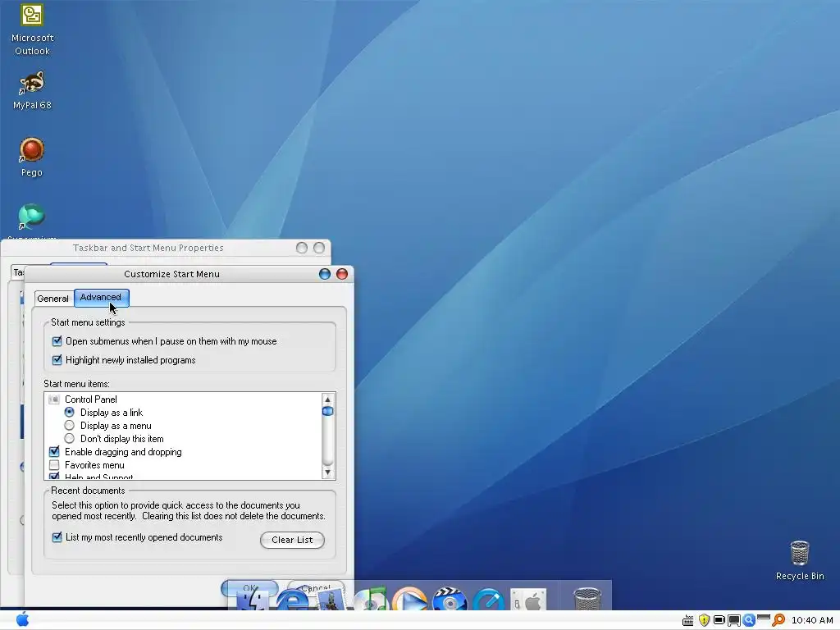
Task: Select Don't display this item option
Action: pos(69,438)
